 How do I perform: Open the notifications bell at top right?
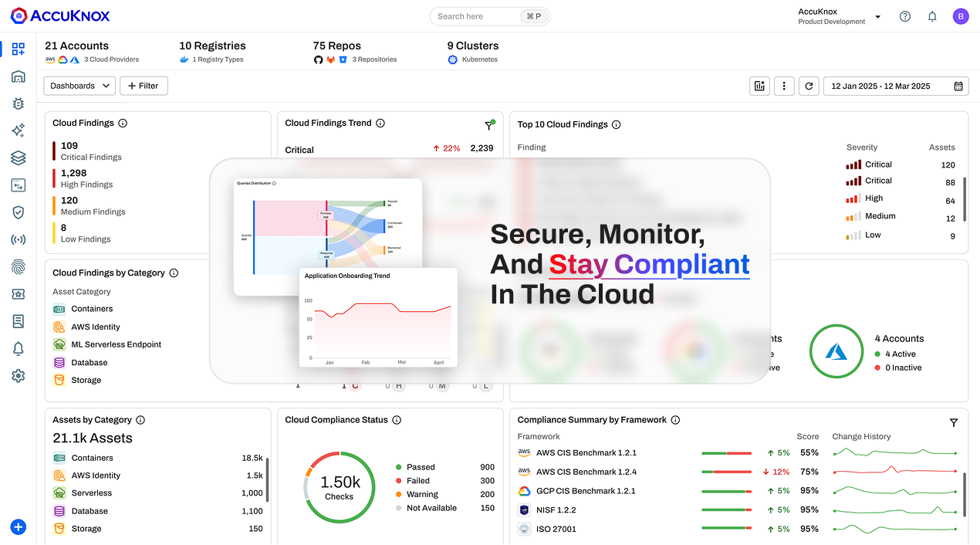tap(931, 15)
